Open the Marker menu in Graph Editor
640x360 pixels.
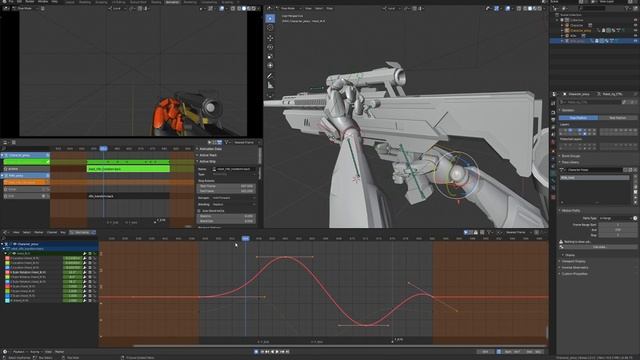[x=39, y=232]
